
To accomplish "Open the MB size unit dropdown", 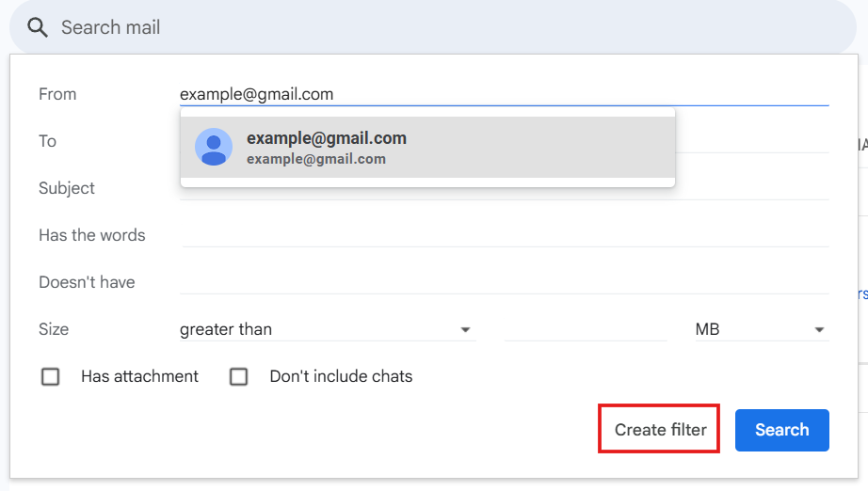I will pyautogui.click(x=758, y=329).
